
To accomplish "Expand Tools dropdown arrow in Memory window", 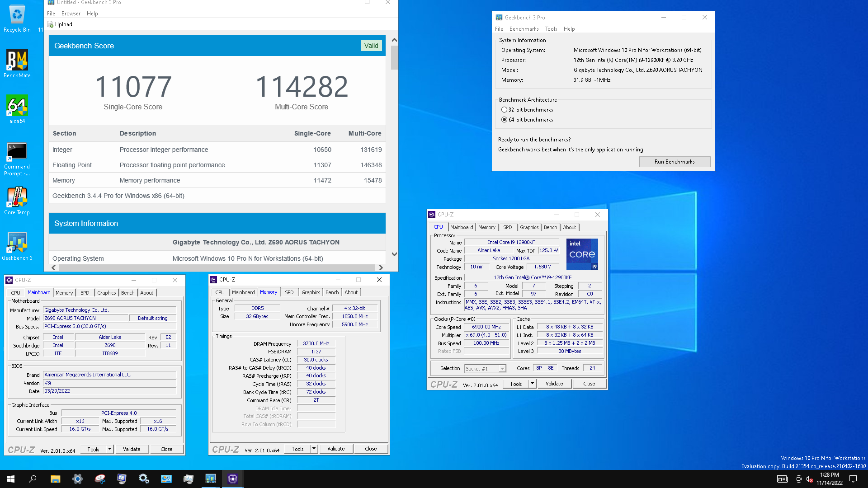I will click(314, 449).
